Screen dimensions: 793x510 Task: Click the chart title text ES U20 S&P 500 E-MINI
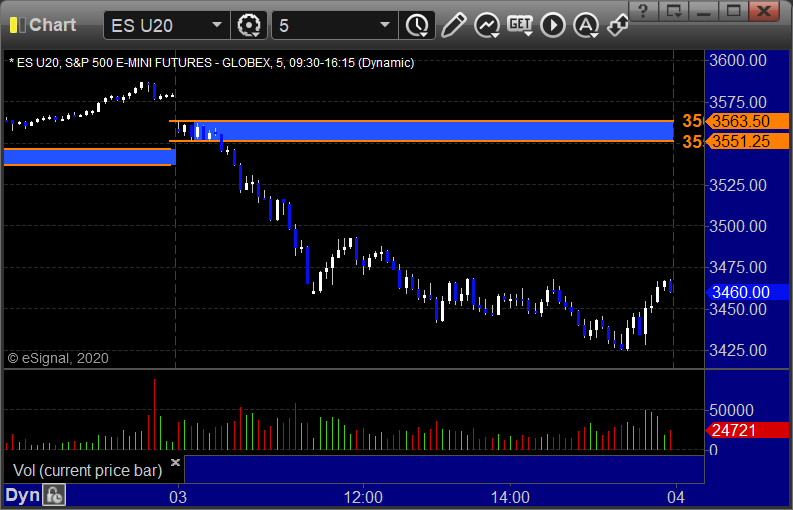(211, 63)
